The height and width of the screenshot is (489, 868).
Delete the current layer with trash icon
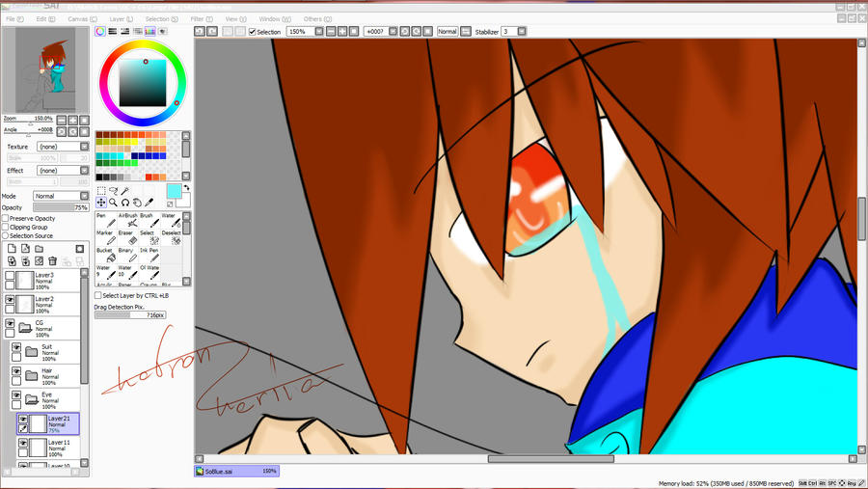coord(53,260)
